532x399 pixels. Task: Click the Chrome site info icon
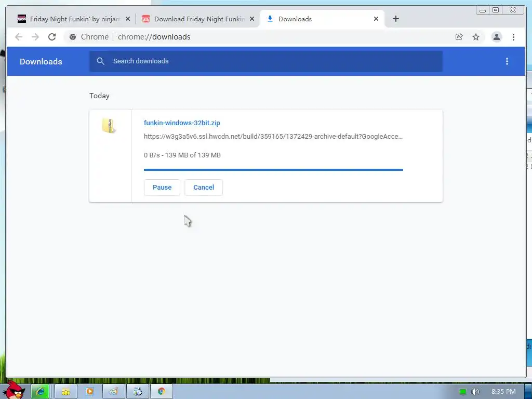(73, 37)
